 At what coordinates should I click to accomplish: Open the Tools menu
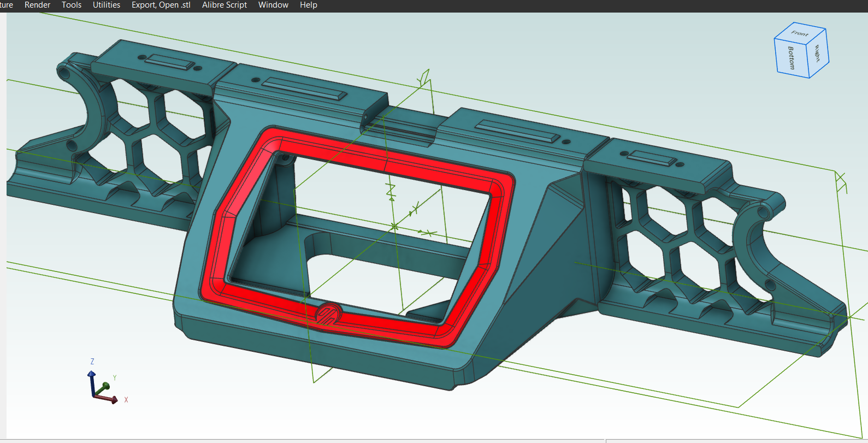pos(72,5)
